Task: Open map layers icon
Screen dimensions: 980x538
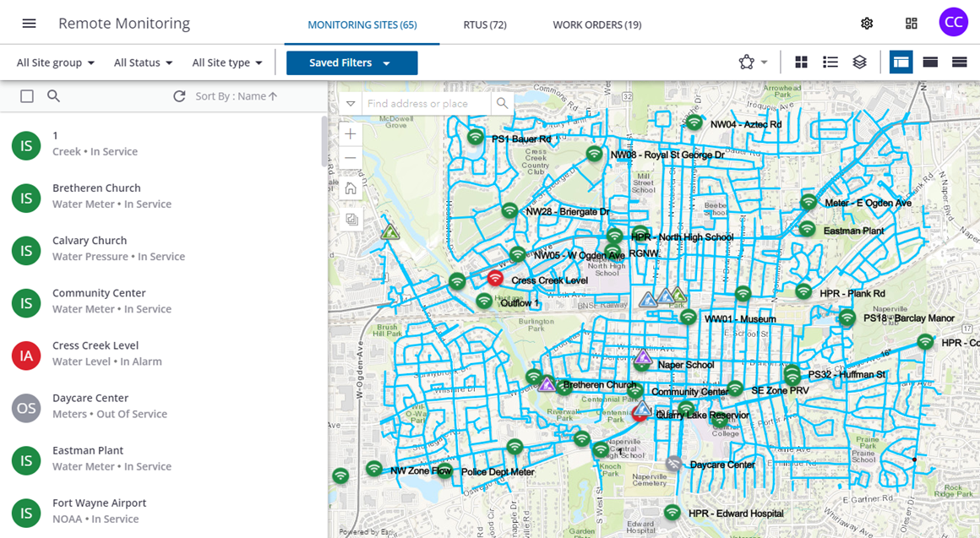Action: point(859,62)
